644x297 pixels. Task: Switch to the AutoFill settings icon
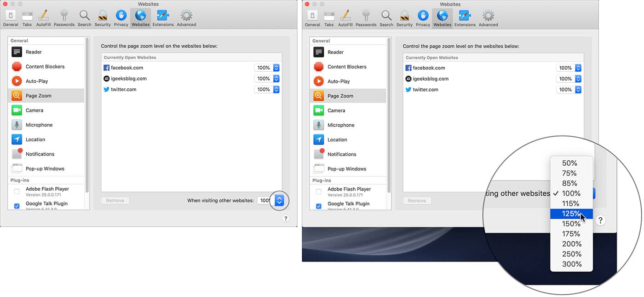43,17
